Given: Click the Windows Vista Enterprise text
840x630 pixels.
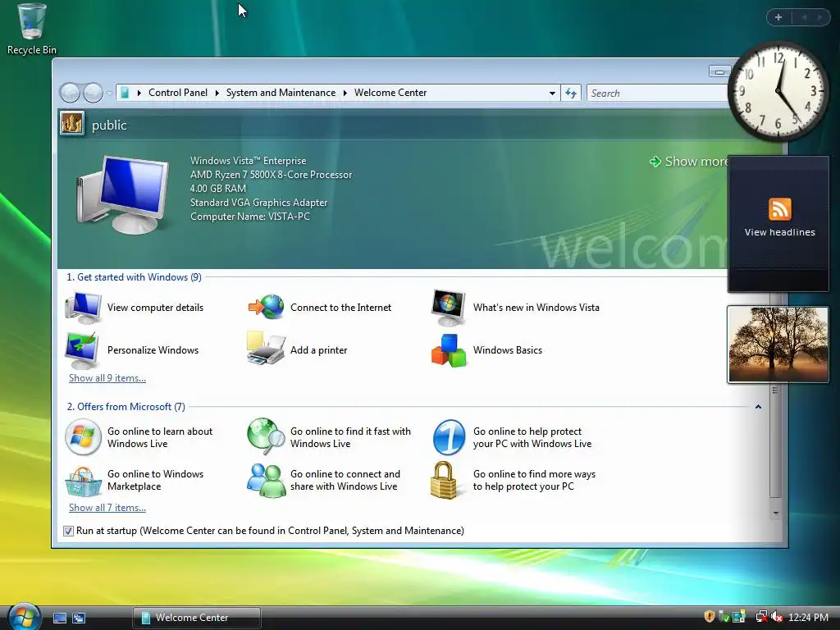Looking at the screenshot, I should (x=248, y=161).
